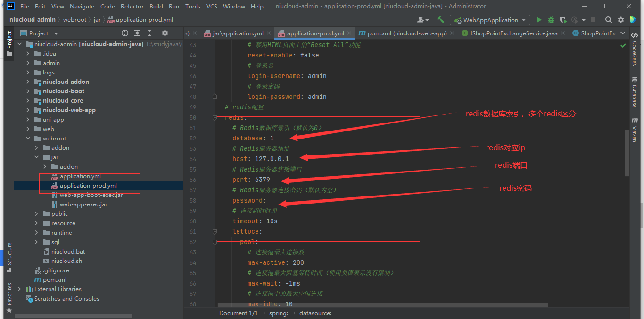Expand the niucloud-core module folder
The image size is (644, 319).
(28, 100)
